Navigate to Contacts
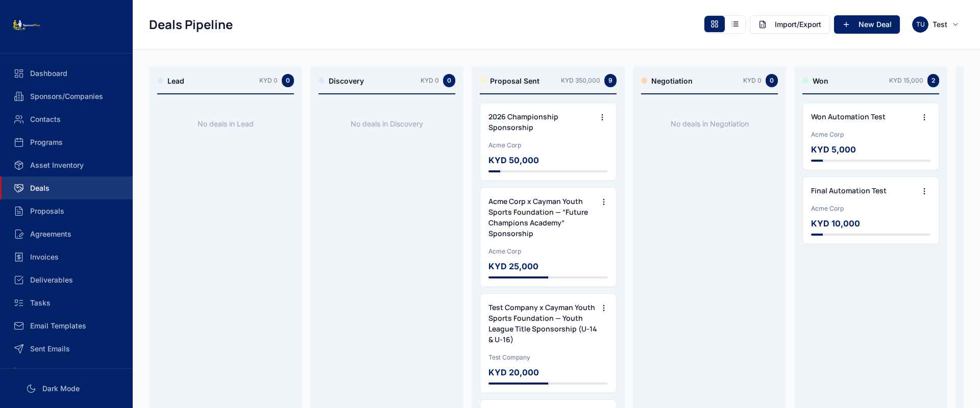 [x=66, y=119]
